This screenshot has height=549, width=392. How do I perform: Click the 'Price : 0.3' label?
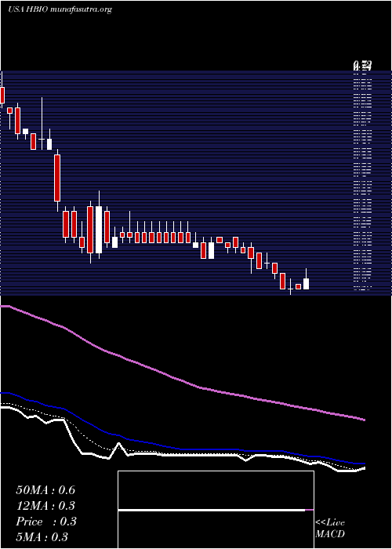click(45, 522)
